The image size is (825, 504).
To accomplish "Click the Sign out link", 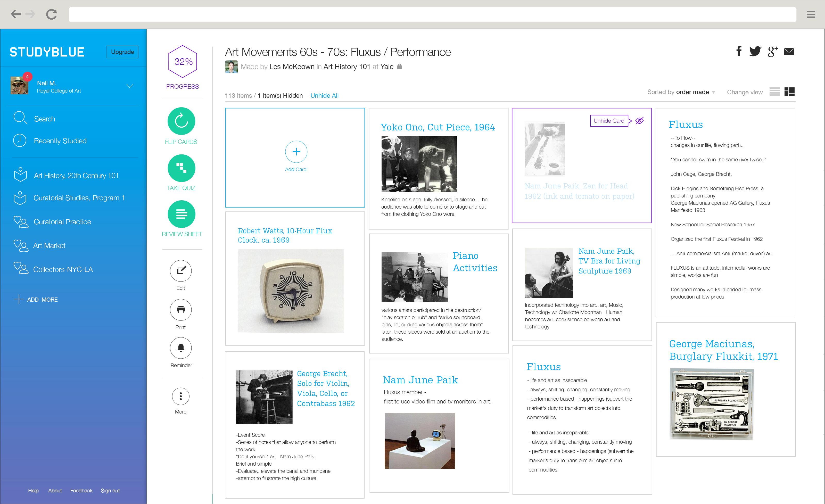I will (x=110, y=491).
